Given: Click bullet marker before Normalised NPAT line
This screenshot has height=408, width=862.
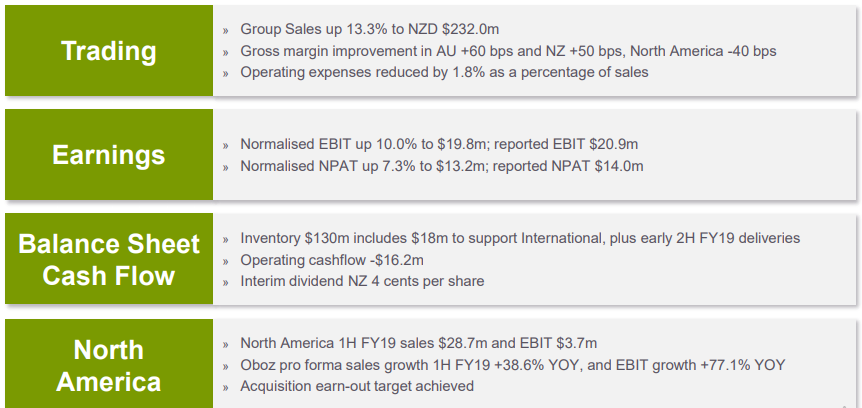Looking at the screenshot, I should [226, 167].
